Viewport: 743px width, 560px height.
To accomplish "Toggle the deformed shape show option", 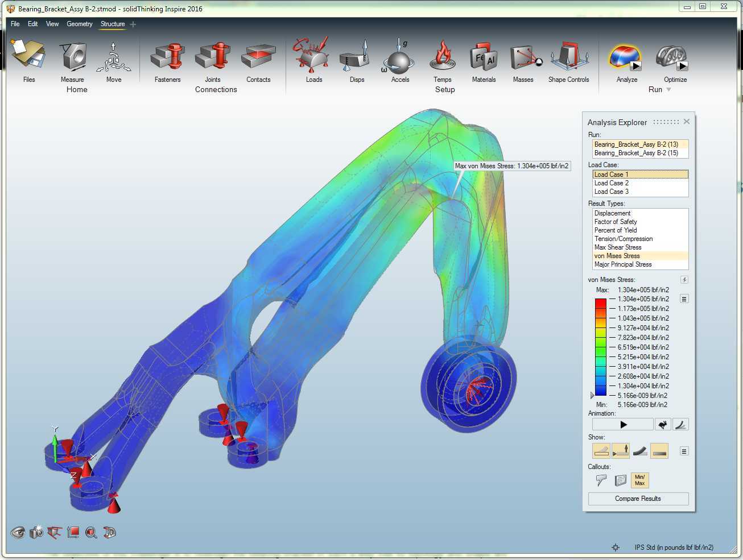I will pos(640,451).
